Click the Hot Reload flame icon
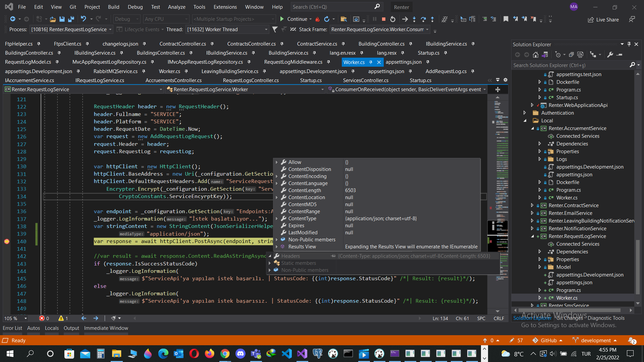 [317, 19]
